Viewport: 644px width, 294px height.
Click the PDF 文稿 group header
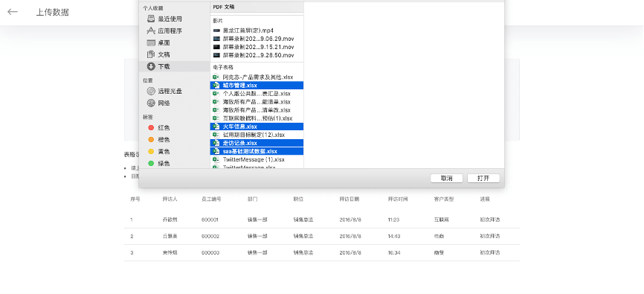225,7
